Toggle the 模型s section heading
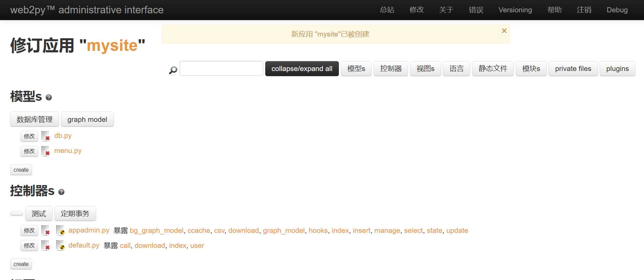 pos(26,97)
